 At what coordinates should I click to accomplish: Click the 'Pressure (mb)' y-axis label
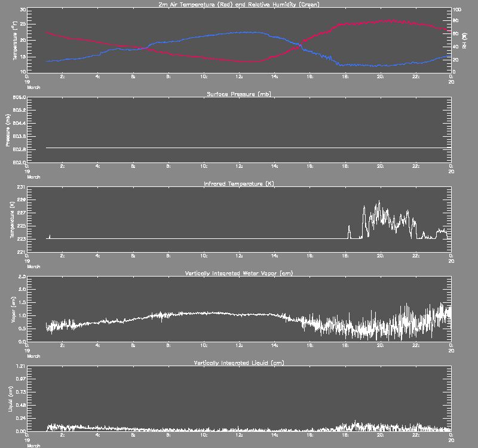pyautogui.click(x=8, y=130)
